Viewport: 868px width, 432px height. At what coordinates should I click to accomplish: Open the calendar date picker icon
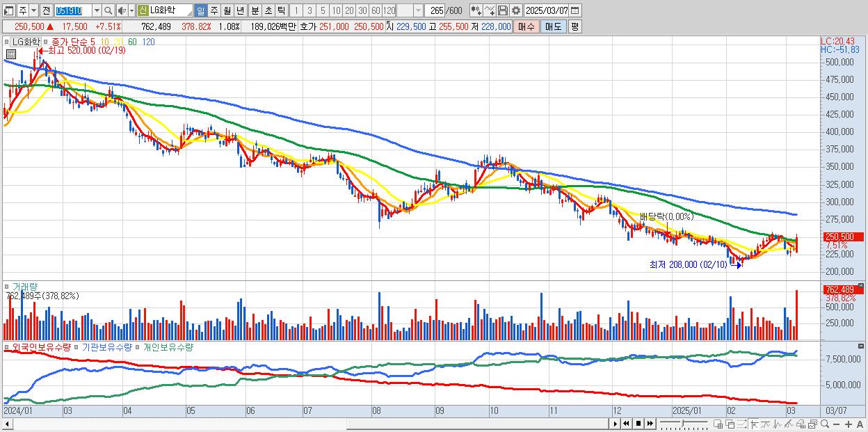point(574,10)
